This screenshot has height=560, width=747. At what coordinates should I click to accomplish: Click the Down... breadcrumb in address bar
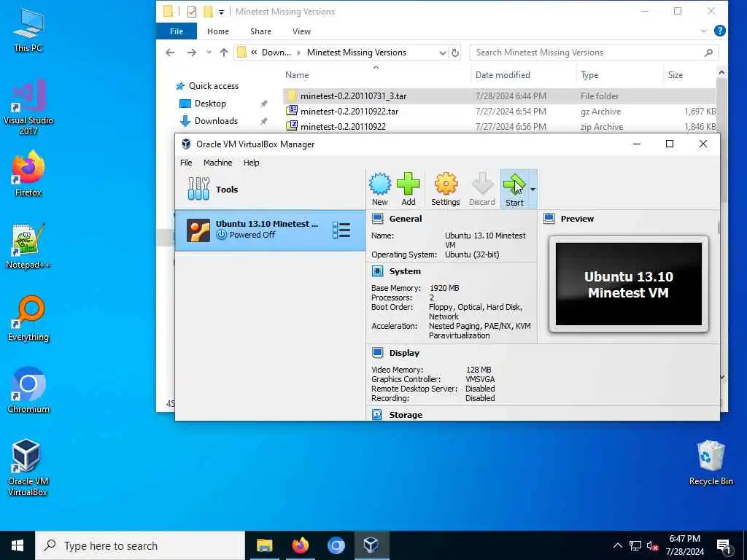click(276, 52)
